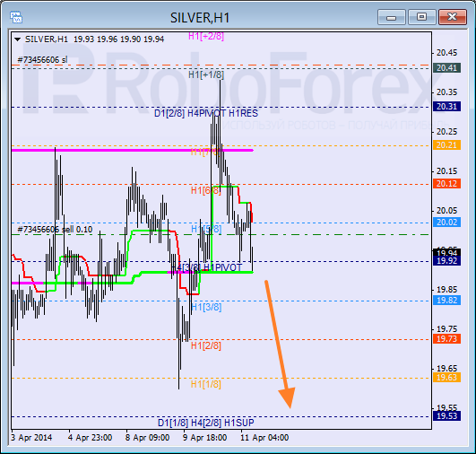The image size is (476, 454).
Task: Click the 9 Apr 18:00 time axis marker
Action: (x=204, y=438)
